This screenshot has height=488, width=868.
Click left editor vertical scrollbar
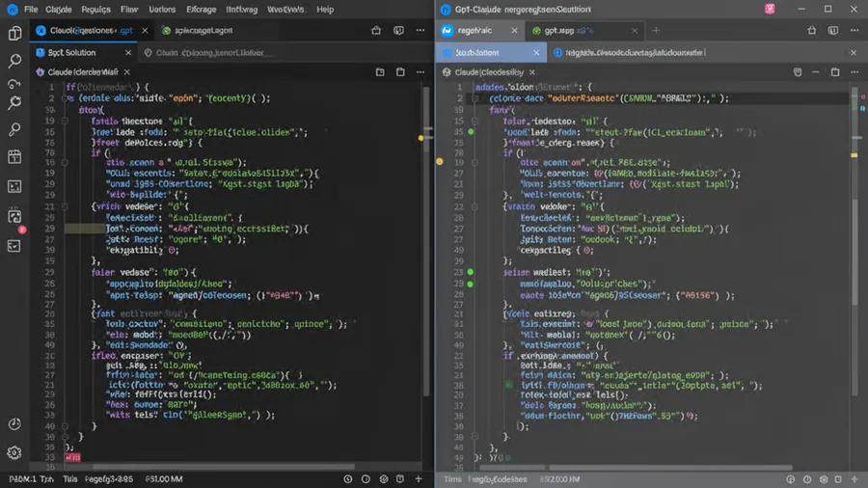tap(427, 241)
